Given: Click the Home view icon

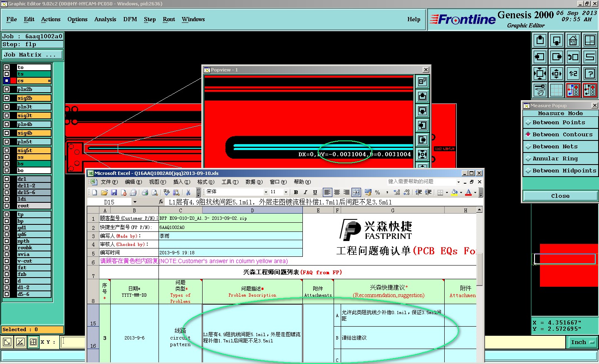Looking at the screenshot, I should click(573, 40).
